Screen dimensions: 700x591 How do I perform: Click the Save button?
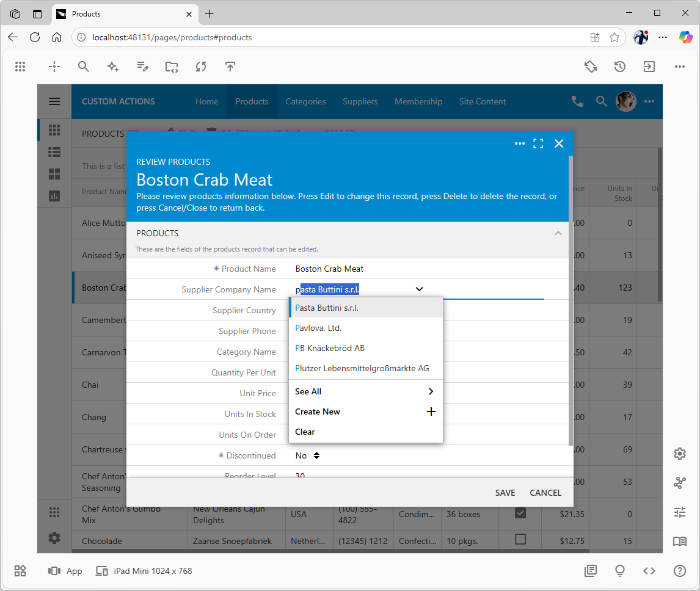point(505,492)
